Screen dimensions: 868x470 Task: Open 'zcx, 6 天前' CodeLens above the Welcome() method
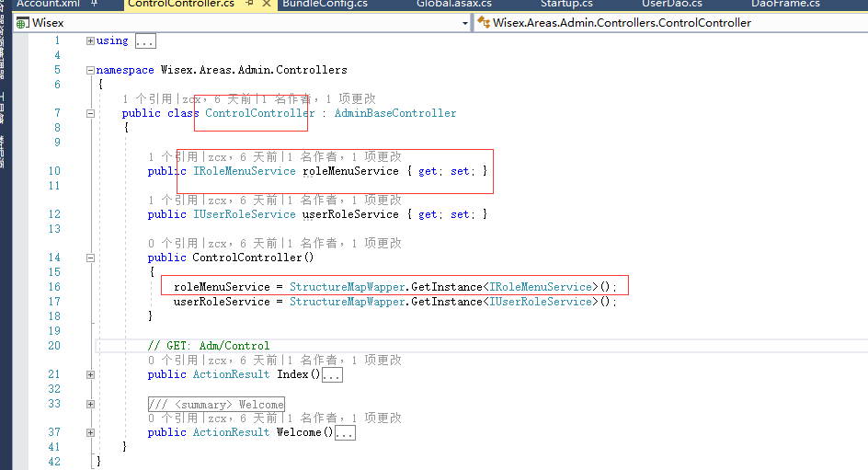coord(243,418)
